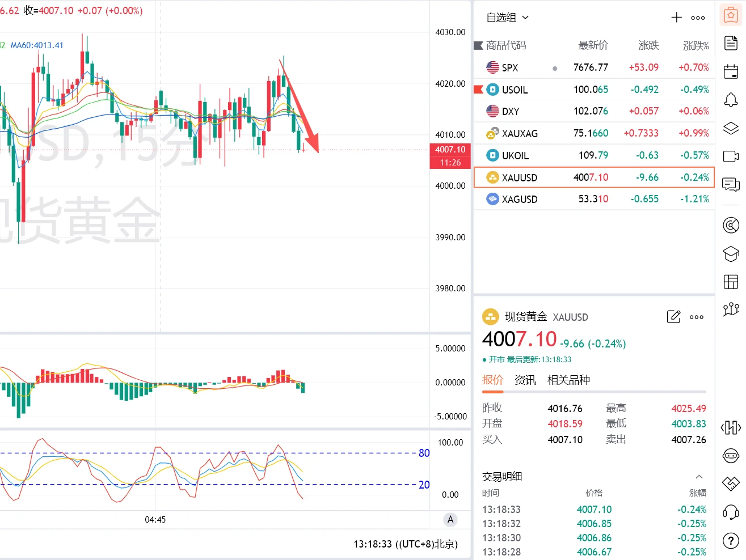The image size is (746, 560).
Task: Click the edit note icon beside XAUUSD
Action: 673,316
